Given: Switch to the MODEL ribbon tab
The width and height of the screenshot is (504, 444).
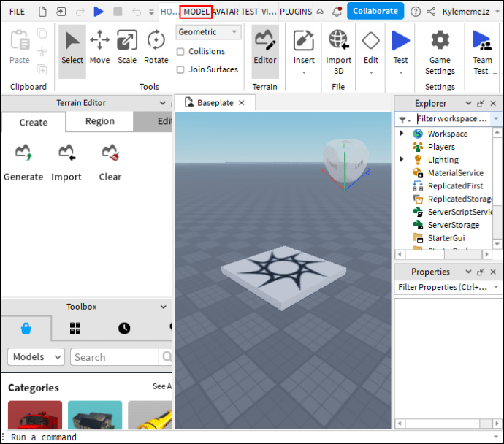Looking at the screenshot, I should click(196, 12).
